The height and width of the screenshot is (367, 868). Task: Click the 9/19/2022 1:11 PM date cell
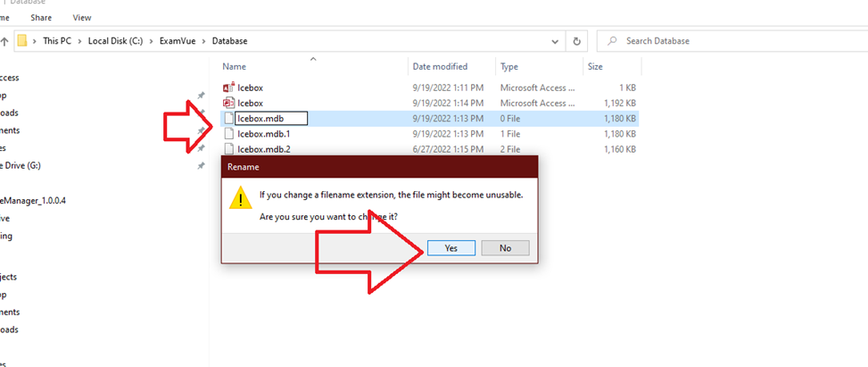point(449,88)
